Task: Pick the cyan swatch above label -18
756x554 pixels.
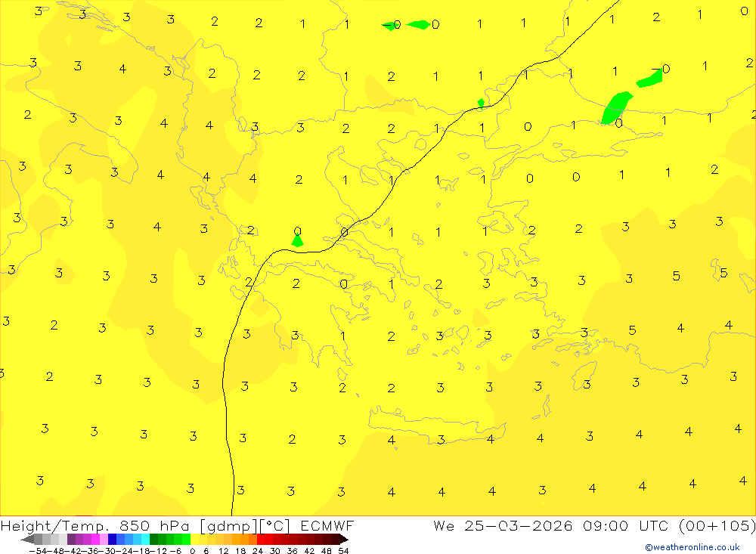Action: coord(145,539)
